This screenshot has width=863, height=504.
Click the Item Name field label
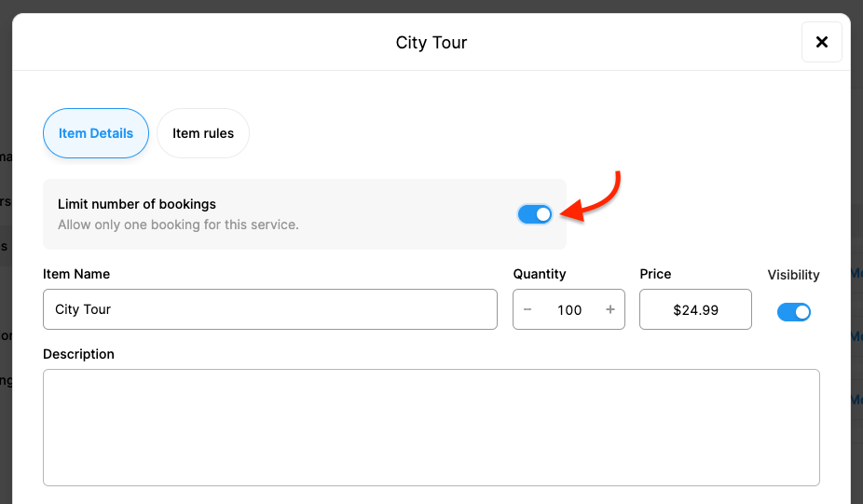[76, 274]
